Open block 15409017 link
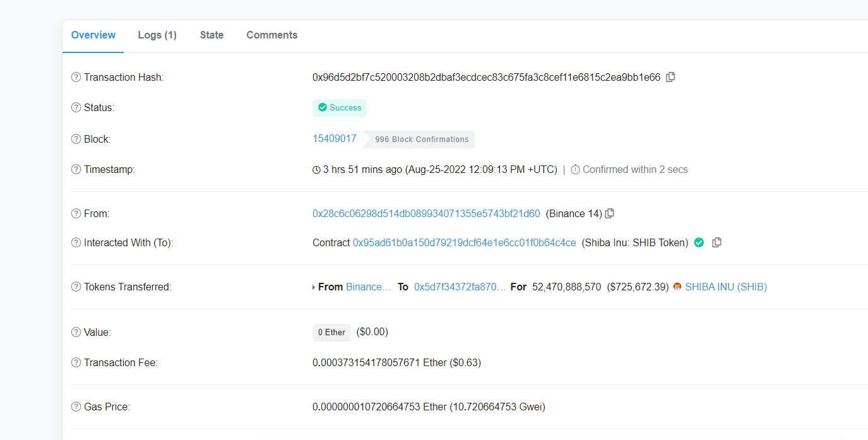Viewport: 868px width, 440px height. pyautogui.click(x=335, y=139)
